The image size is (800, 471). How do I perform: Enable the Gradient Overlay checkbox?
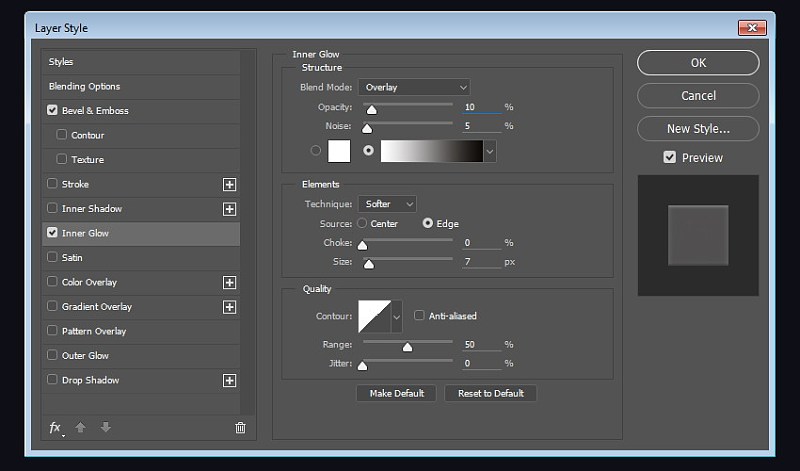52,306
